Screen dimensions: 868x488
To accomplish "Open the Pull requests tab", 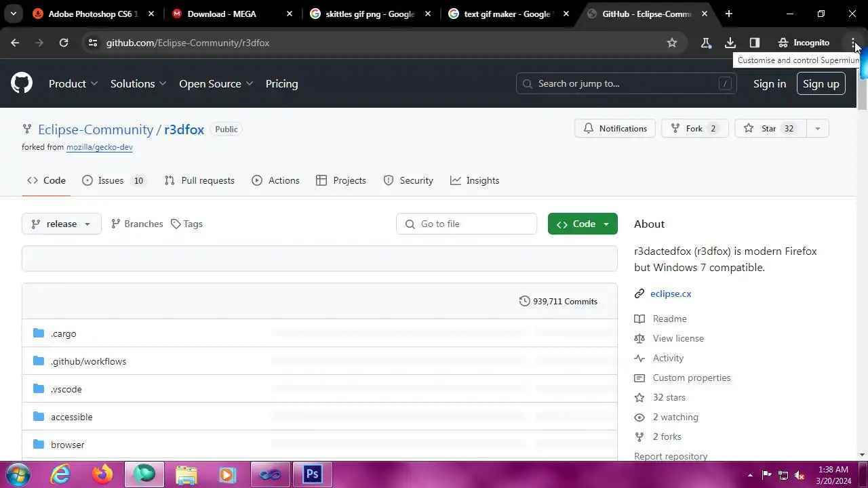I will point(199,180).
